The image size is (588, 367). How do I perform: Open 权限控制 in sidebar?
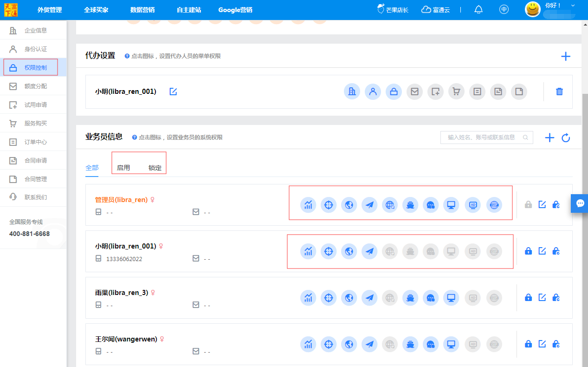point(33,67)
